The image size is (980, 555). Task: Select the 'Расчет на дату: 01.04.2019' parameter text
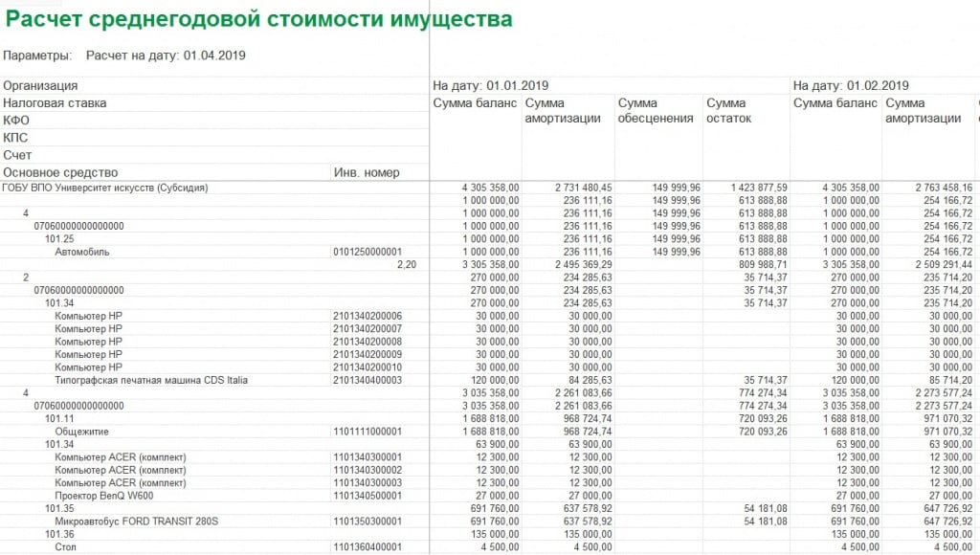166,55
